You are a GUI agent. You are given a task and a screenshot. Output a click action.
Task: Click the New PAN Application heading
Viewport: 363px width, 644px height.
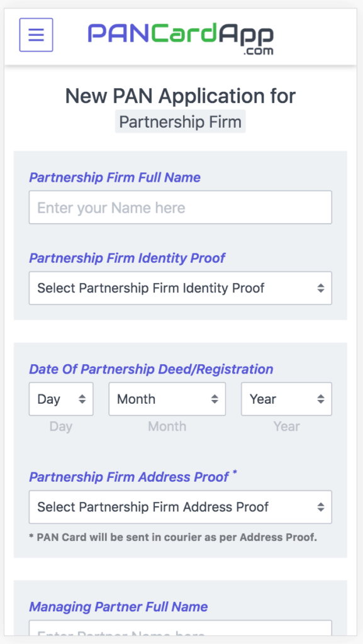180,96
